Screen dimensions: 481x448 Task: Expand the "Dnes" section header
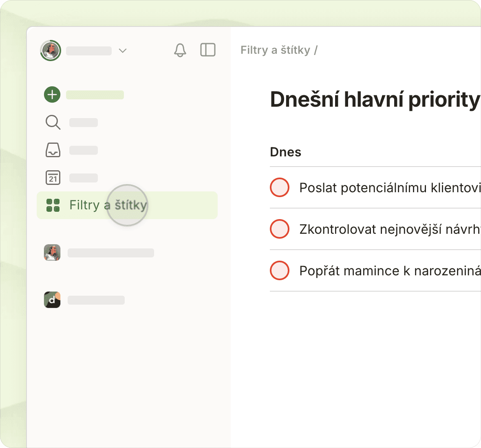pos(285,152)
